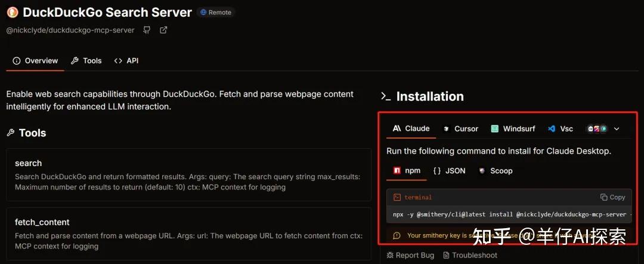Select the Vsc client tab

[561, 128]
